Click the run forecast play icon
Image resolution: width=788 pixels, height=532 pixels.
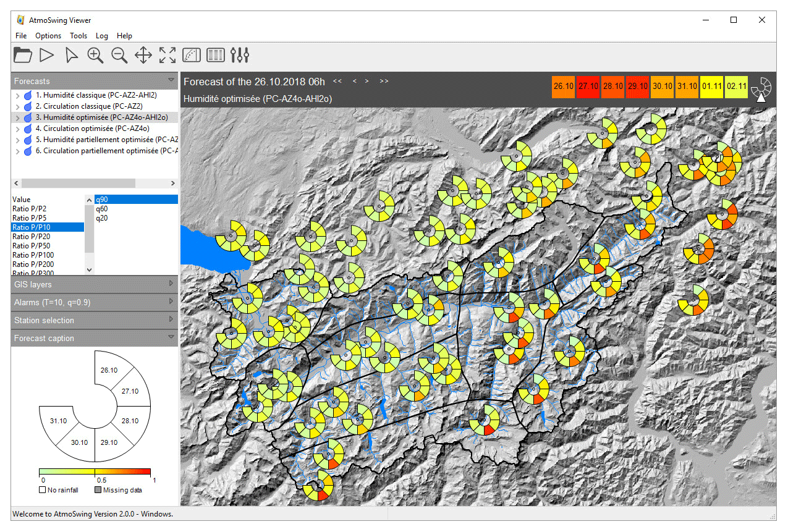(47, 55)
